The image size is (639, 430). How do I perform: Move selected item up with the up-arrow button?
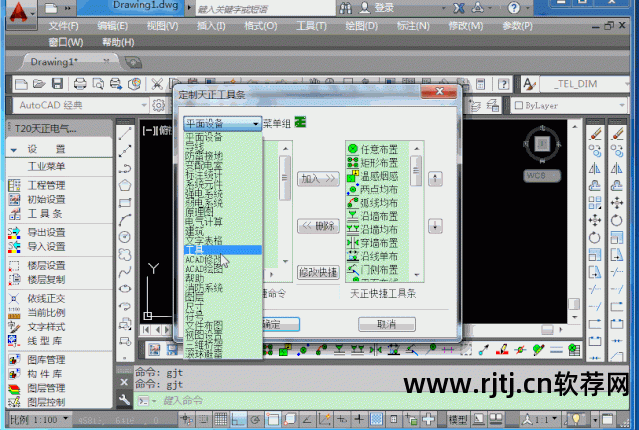tap(435, 179)
